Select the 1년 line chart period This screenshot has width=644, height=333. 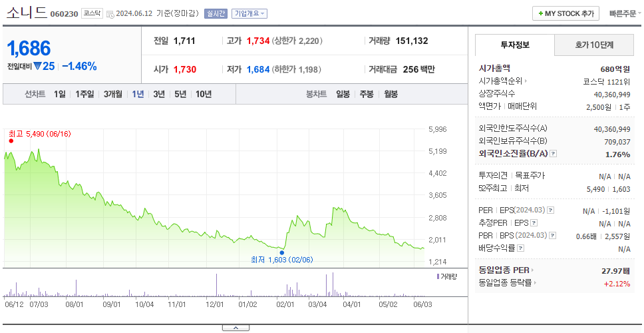(138, 94)
